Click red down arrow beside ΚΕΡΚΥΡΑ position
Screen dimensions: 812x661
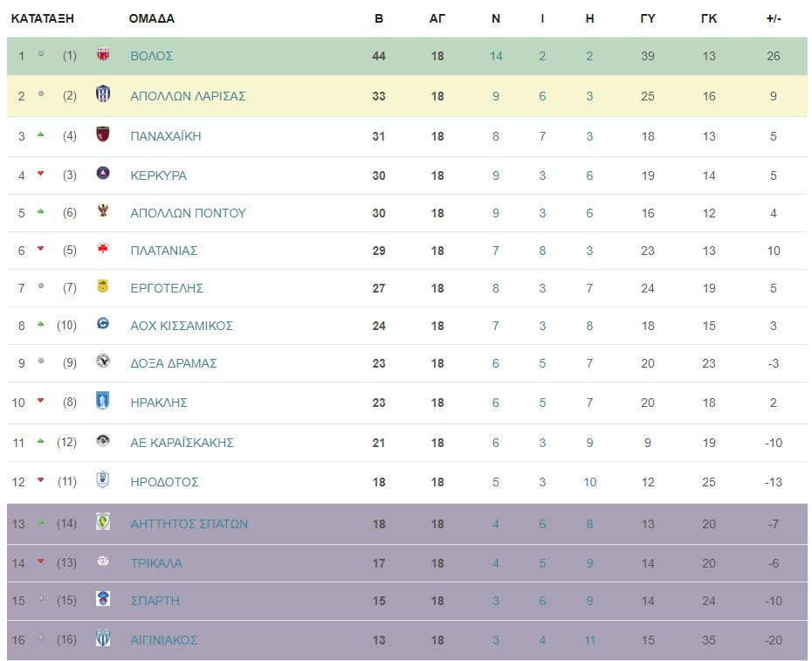point(40,175)
